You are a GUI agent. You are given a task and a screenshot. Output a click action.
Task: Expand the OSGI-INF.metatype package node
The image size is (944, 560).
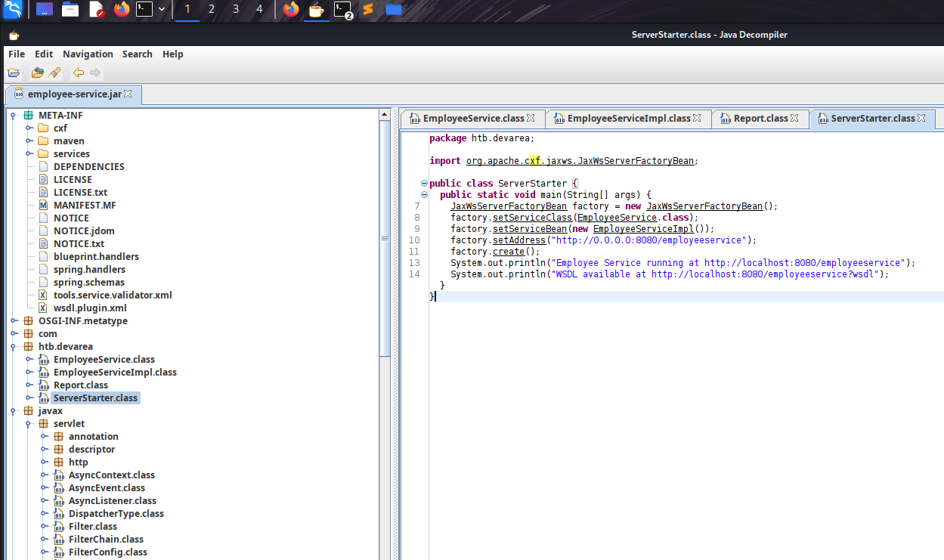click(x=14, y=321)
